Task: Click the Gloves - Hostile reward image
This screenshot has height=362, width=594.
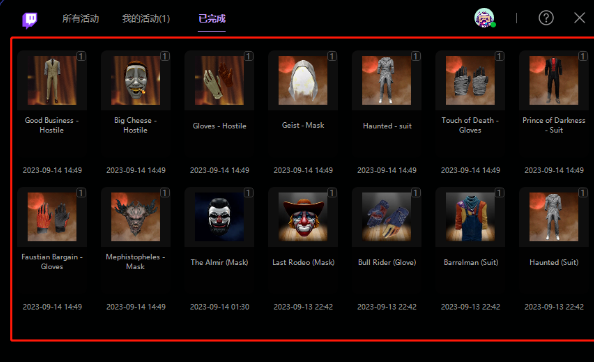Action: [x=219, y=80]
